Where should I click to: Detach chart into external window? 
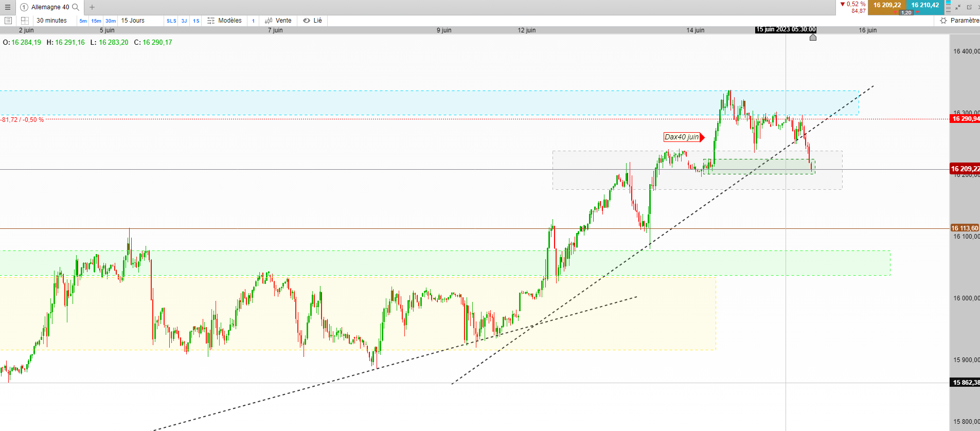click(969, 7)
